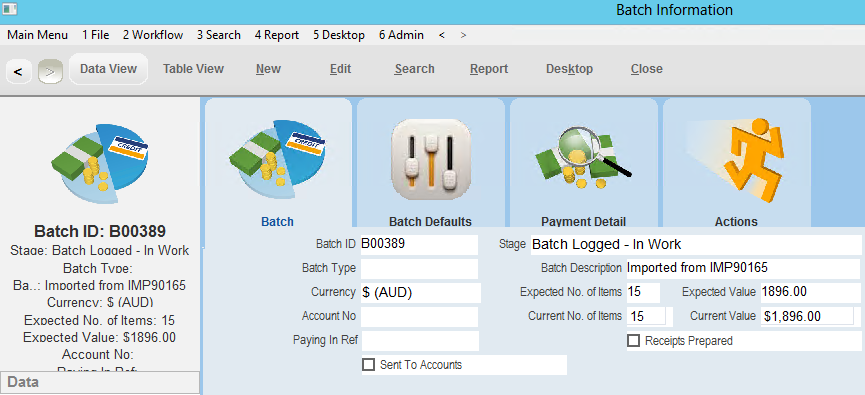Click the Search toolbar button
The image size is (865, 395).
[414, 69]
